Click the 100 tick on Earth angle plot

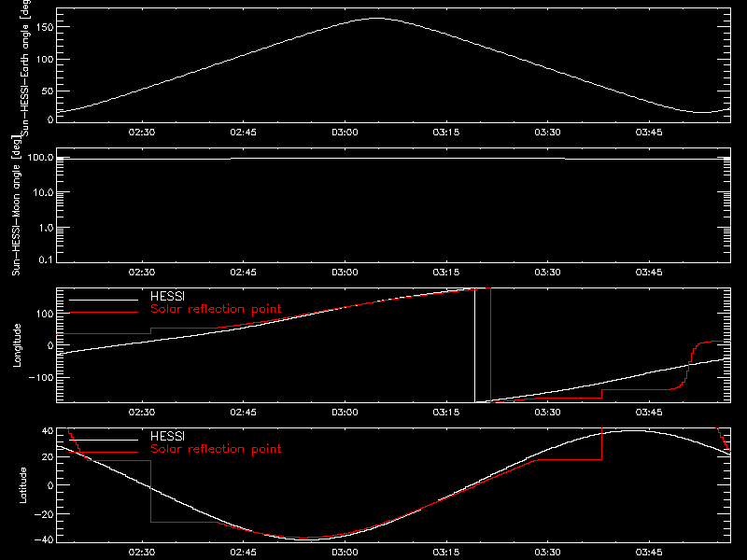pos(44,60)
